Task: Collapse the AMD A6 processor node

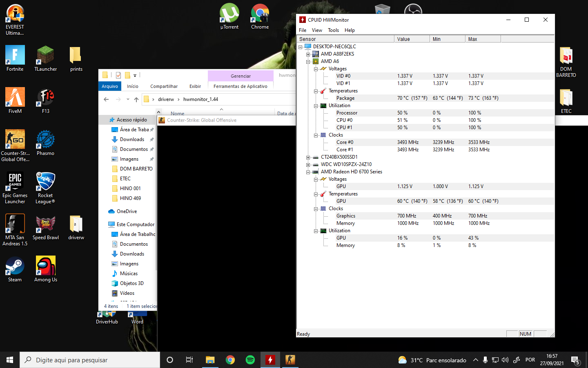Action: pos(308,61)
